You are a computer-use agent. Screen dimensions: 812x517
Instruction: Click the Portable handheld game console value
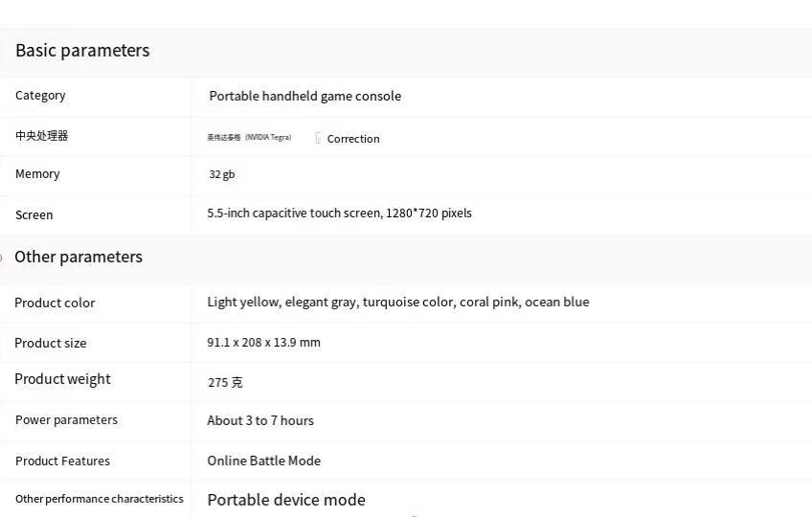[x=305, y=97]
